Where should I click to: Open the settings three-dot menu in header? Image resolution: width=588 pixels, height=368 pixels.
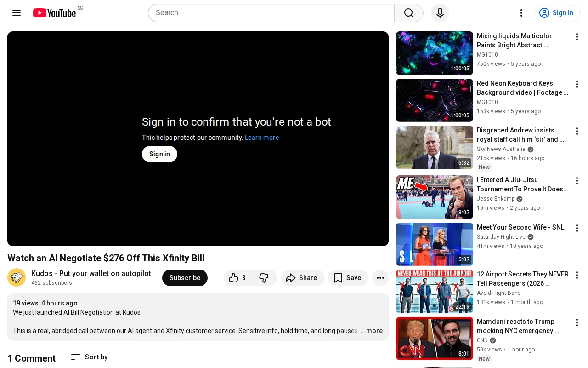click(x=521, y=13)
